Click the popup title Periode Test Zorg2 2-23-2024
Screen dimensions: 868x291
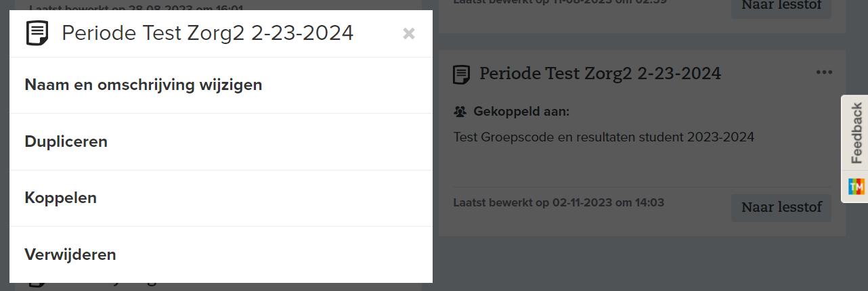coord(207,33)
